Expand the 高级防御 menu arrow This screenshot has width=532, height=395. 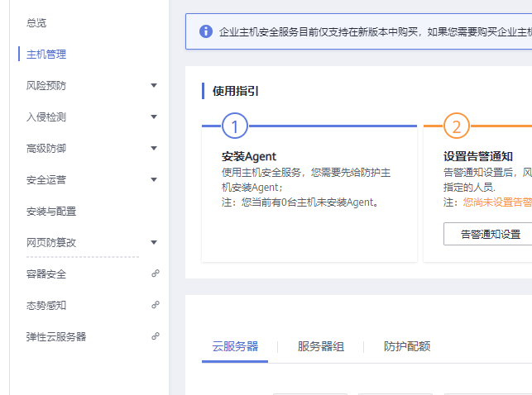click(x=154, y=148)
